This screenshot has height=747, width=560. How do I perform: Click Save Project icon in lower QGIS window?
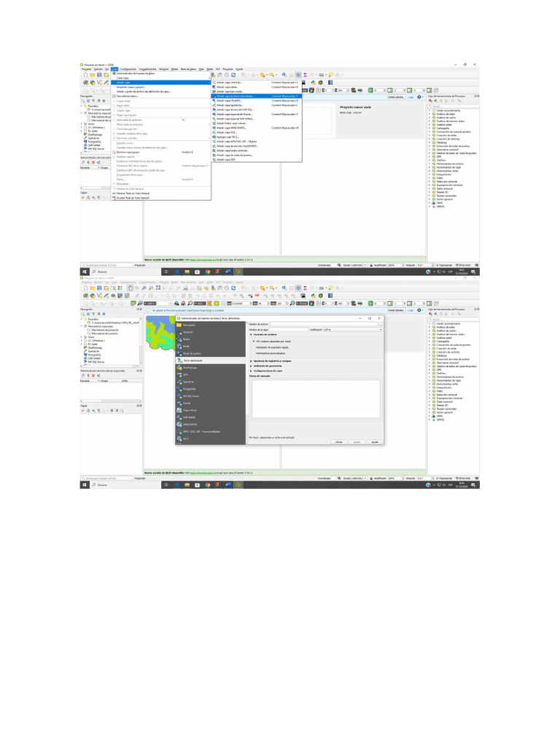click(99, 288)
